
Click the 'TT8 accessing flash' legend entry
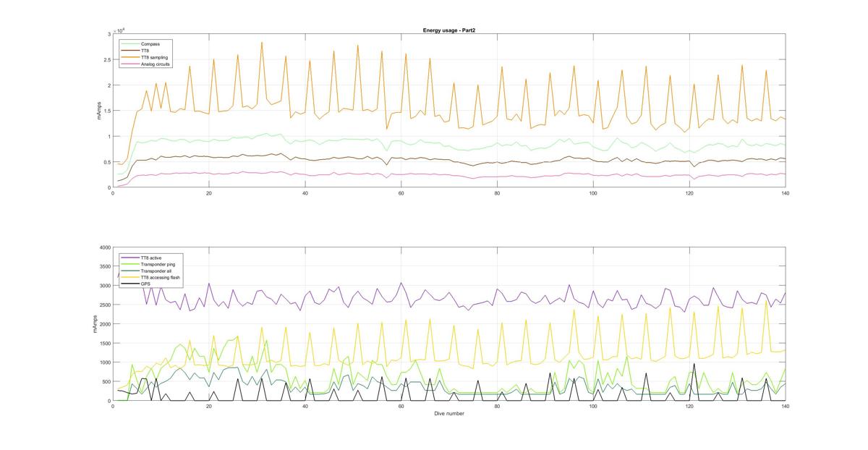coord(161,278)
